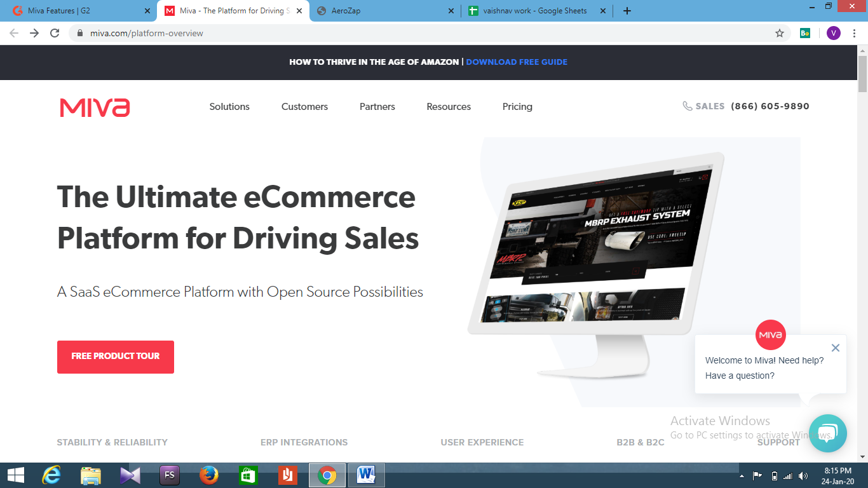Bookmark this page with the star icon
Image resolution: width=868 pixels, height=488 pixels.
pos(780,33)
